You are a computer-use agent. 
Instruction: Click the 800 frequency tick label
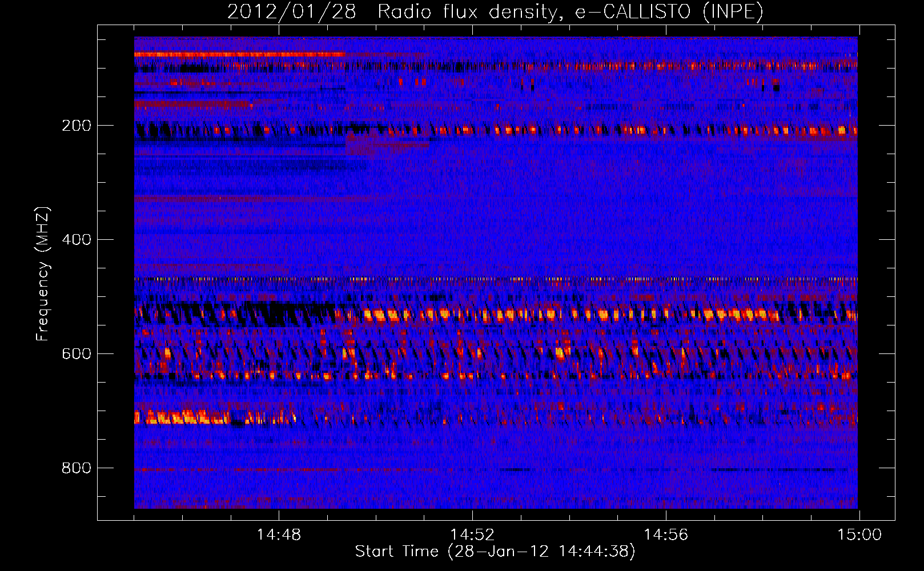coord(77,468)
